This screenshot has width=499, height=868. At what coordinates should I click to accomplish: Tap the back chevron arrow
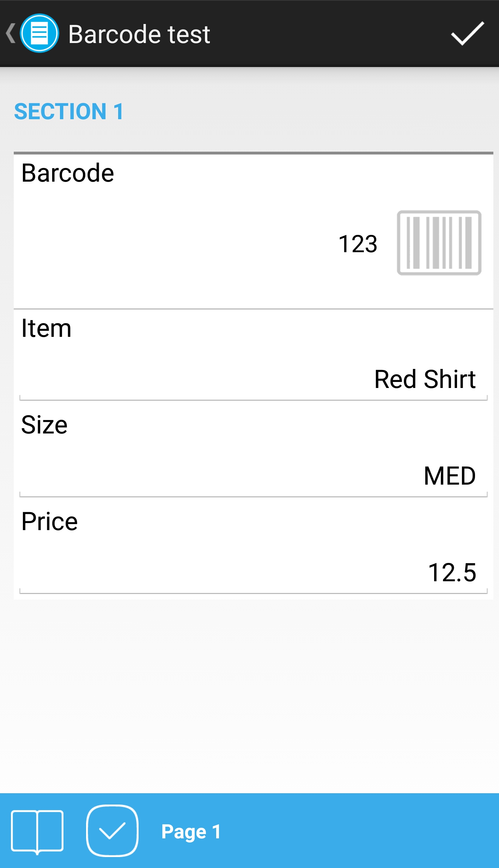11,34
